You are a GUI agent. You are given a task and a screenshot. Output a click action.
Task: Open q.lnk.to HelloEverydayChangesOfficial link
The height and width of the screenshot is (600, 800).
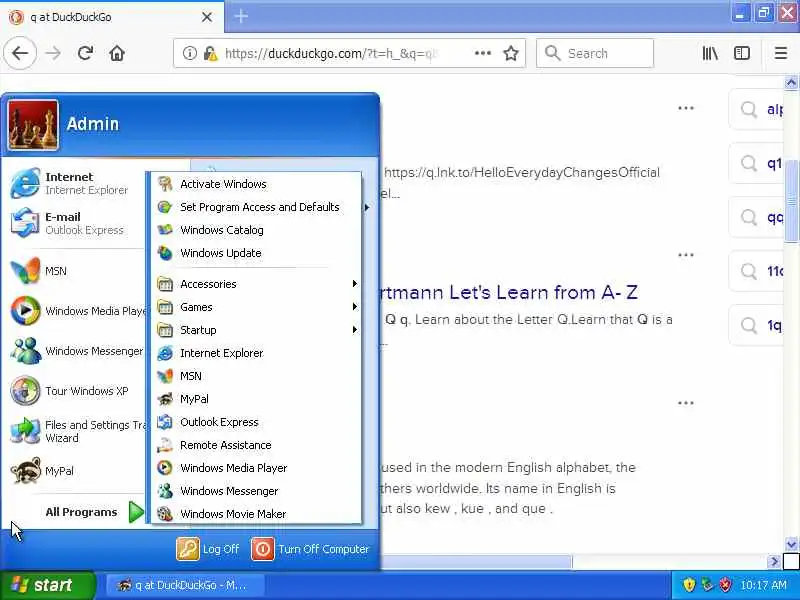(521, 172)
